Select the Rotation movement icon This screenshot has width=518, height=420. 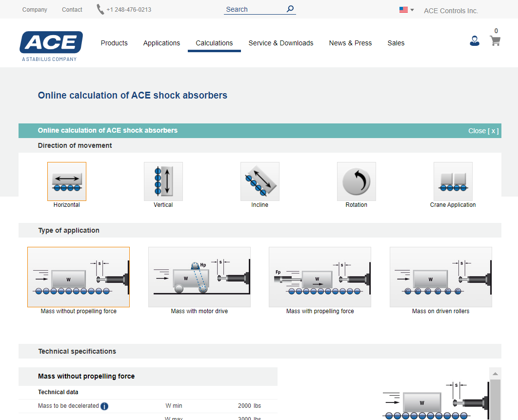coord(357,181)
